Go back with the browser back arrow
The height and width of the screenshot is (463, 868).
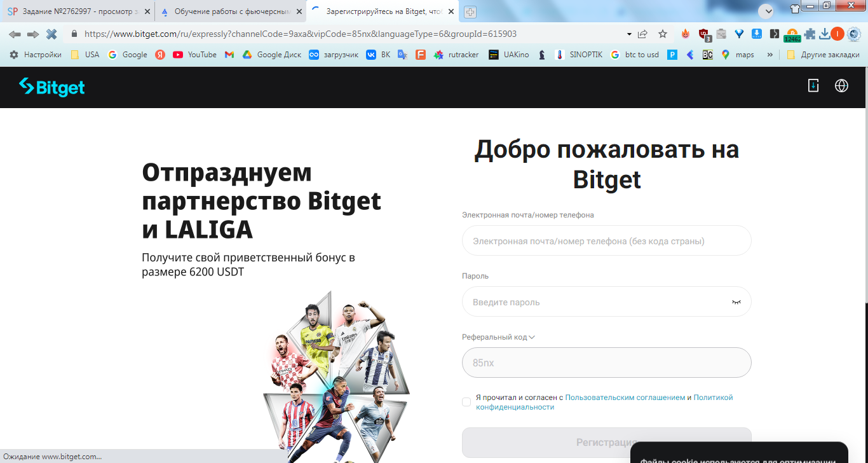[x=15, y=34]
